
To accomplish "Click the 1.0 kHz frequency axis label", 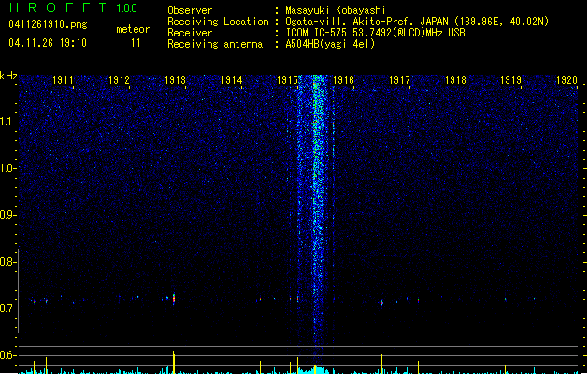I will tap(7, 168).
